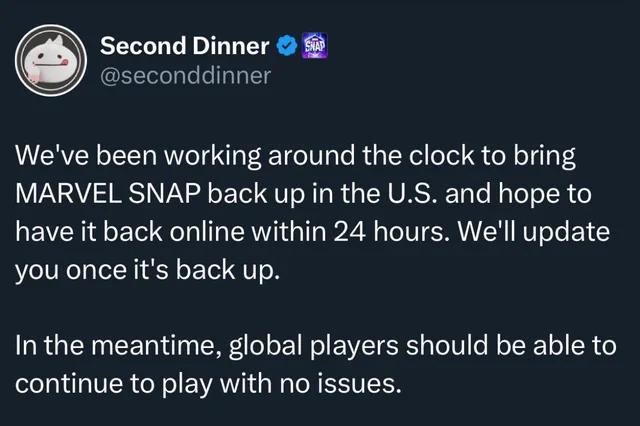
Task: Click the blue verified checkmark badge
Action: coord(287,46)
